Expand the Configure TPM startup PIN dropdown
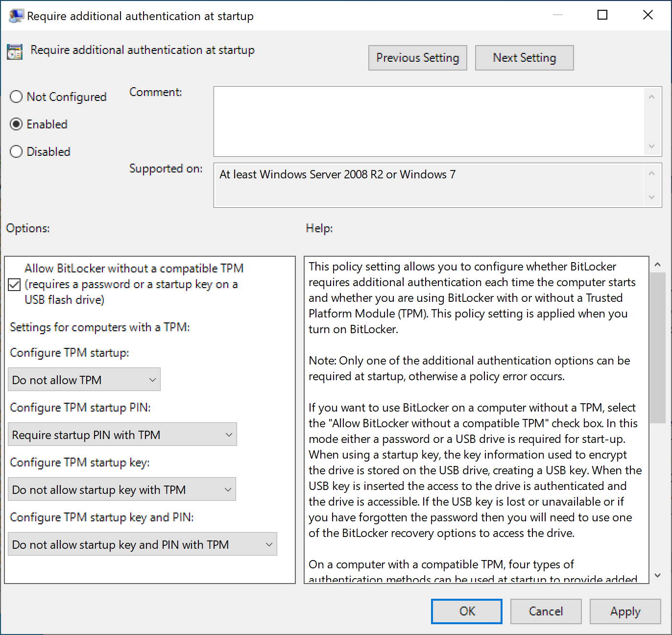Screen dimensions: 672x635 tap(122, 435)
